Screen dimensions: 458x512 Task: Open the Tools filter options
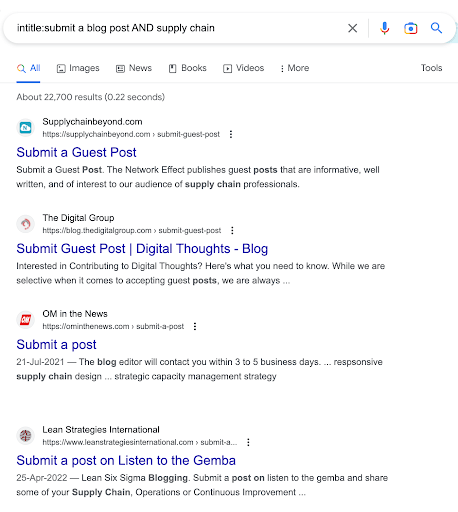pos(431,68)
